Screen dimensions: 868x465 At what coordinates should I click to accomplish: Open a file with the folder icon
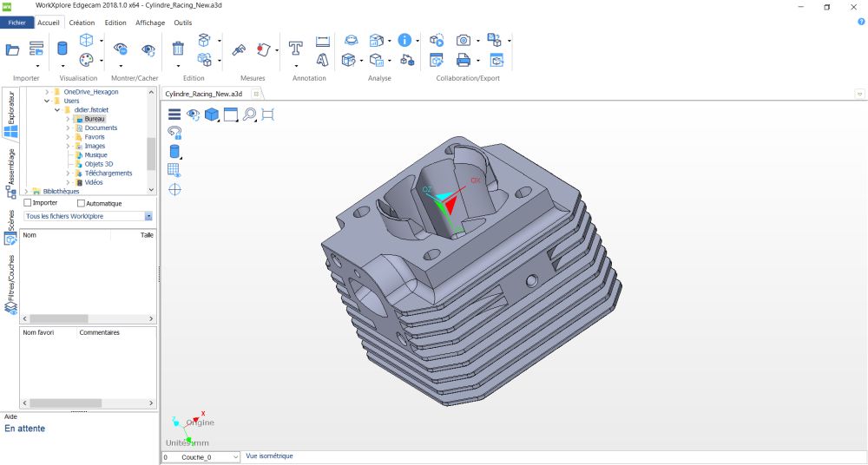coord(12,49)
